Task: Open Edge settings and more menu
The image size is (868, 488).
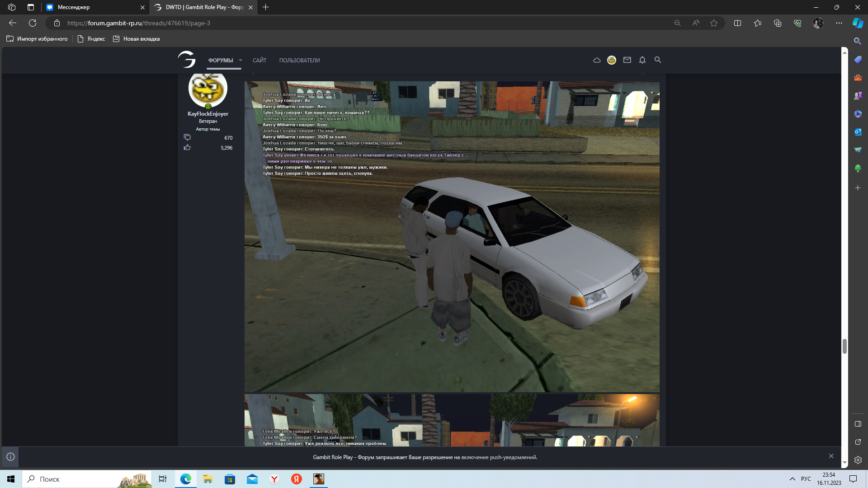Action: 839,23
